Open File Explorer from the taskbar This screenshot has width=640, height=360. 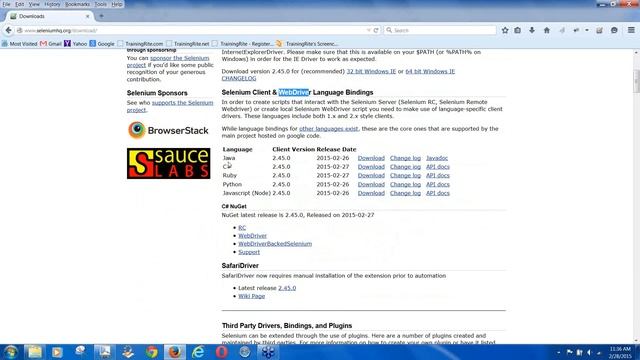[34, 352]
